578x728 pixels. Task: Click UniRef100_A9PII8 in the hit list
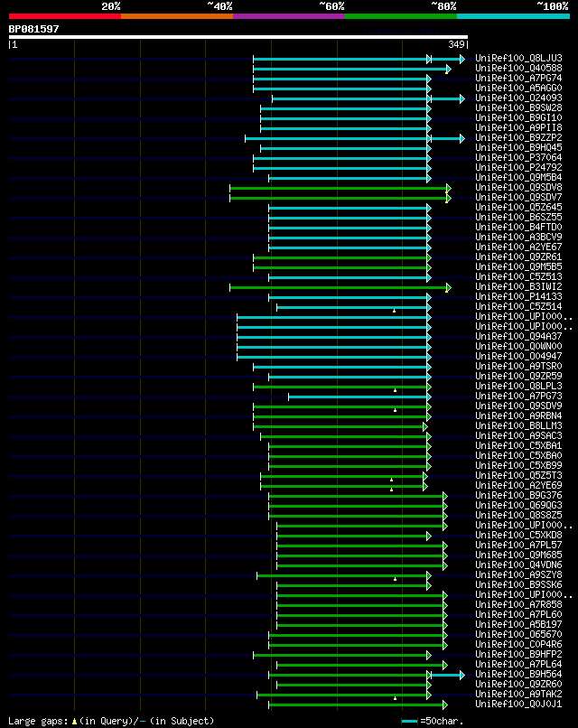tap(518, 127)
